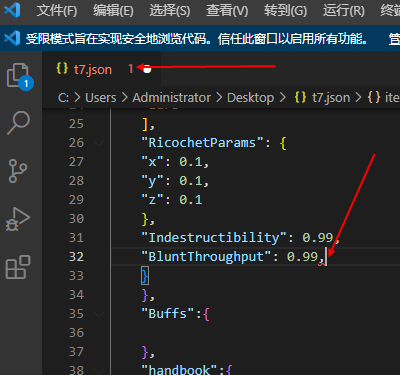Open the Extensions view
400x375 pixels.
pos(18,267)
